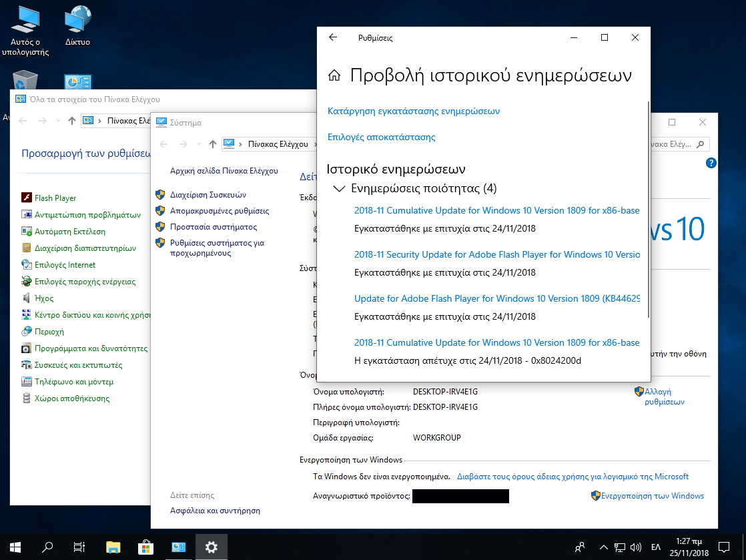
Task: Open Microsoft Store from the taskbar
Action: (x=146, y=547)
